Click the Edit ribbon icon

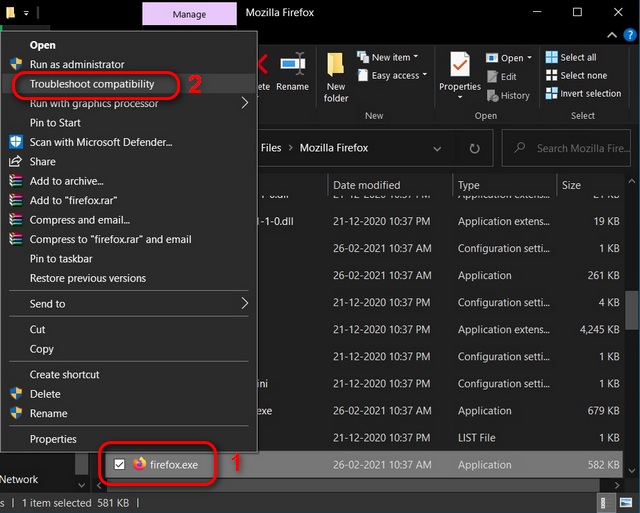pos(493,76)
